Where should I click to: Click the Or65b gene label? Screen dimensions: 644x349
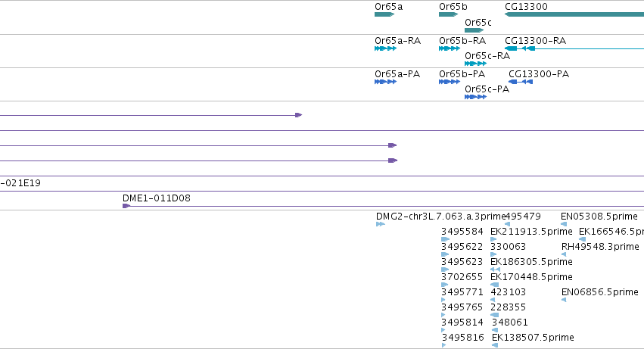tap(453, 7)
